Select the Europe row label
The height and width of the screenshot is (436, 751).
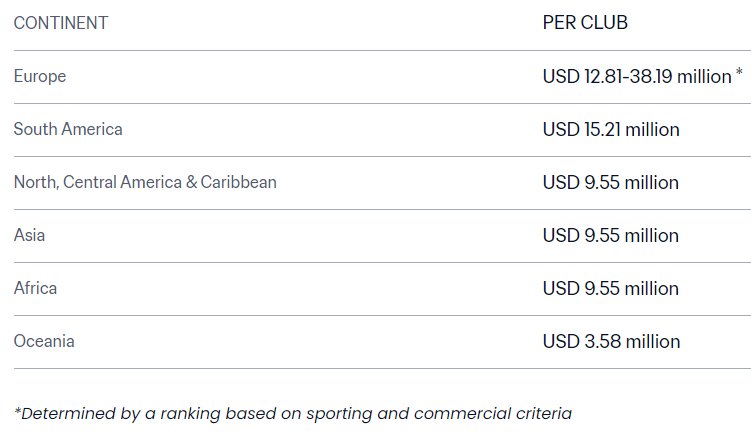pyautogui.click(x=40, y=77)
